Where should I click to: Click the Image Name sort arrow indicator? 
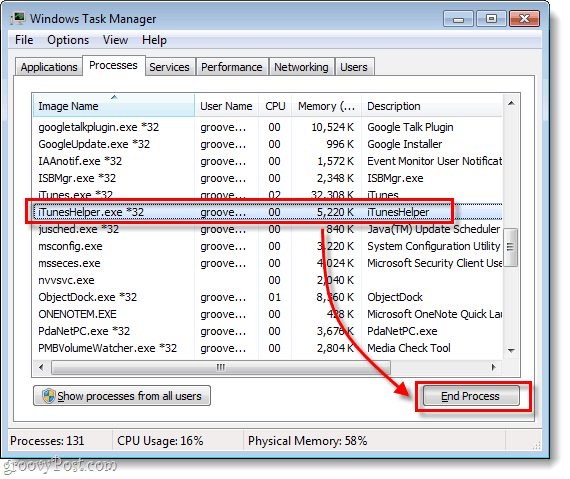[x=114, y=97]
